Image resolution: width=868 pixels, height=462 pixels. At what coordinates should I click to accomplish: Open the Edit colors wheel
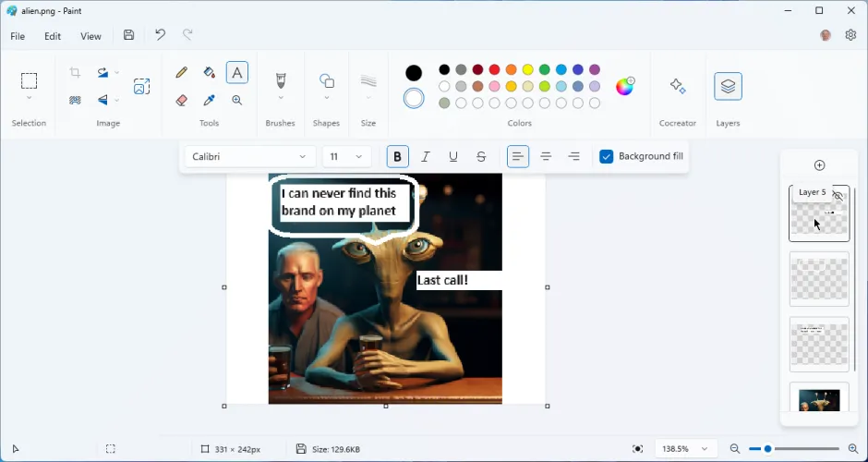[625, 86]
